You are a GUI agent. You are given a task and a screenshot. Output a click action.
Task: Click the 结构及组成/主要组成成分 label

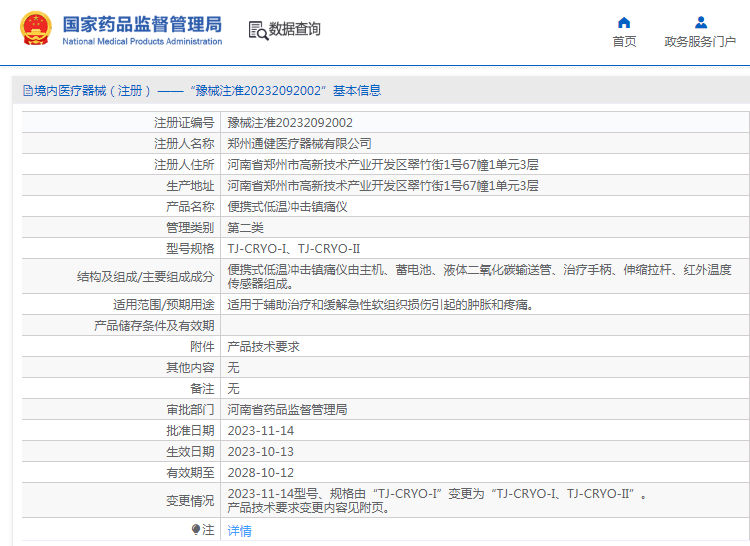145,277
